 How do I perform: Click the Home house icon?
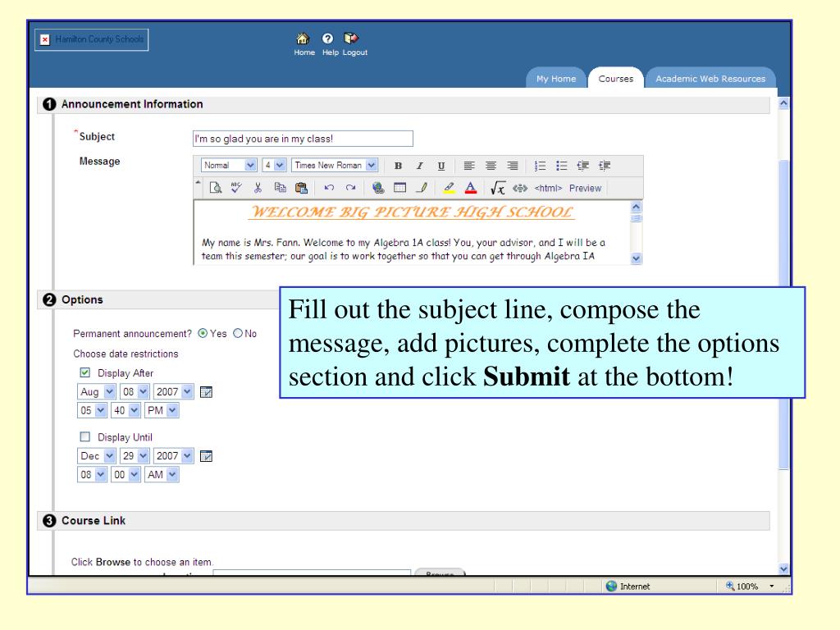tap(303, 39)
